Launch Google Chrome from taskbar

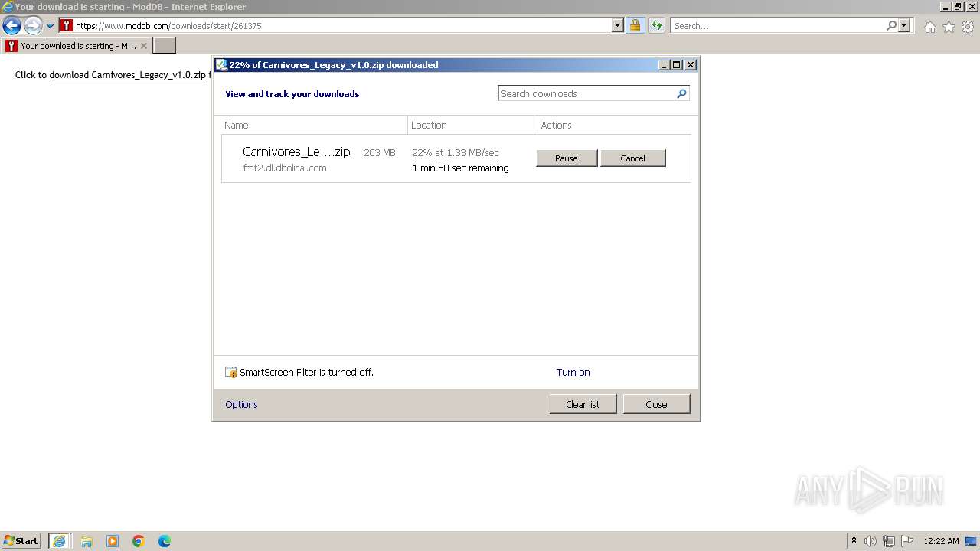[139, 541]
